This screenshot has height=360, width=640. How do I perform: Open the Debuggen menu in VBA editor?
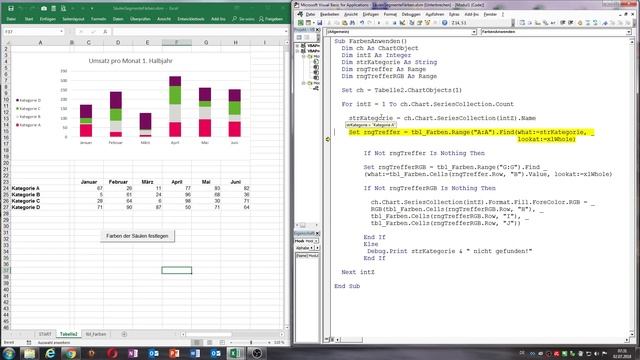click(x=411, y=14)
